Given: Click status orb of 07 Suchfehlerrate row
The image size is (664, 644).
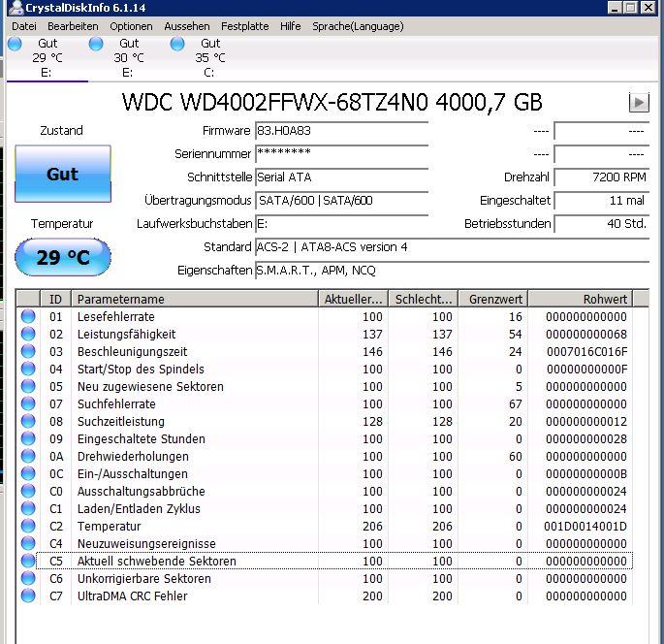Looking at the screenshot, I should [28, 403].
